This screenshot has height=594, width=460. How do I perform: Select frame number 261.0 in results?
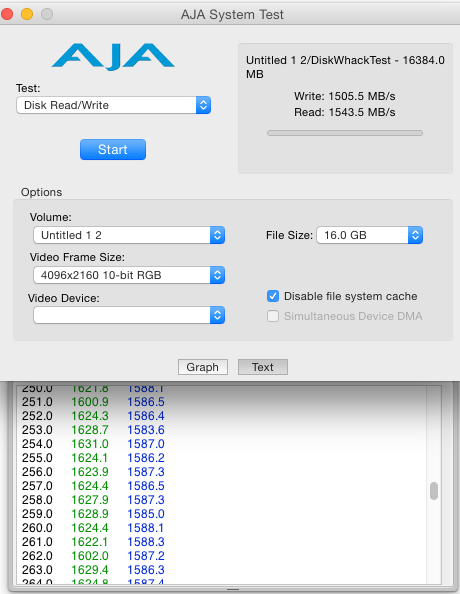(37, 542)
